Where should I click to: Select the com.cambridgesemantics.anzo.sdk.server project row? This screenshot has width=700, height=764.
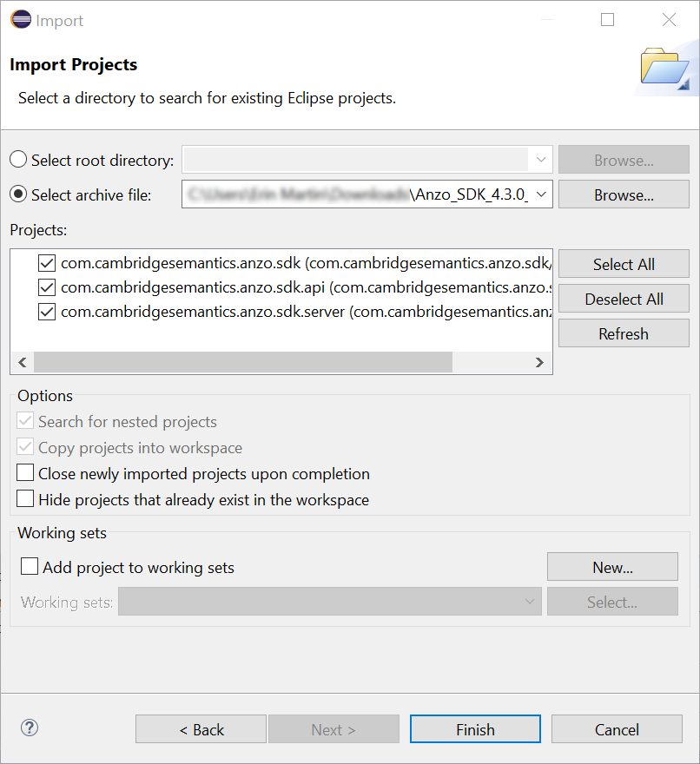tap(306, 312)
